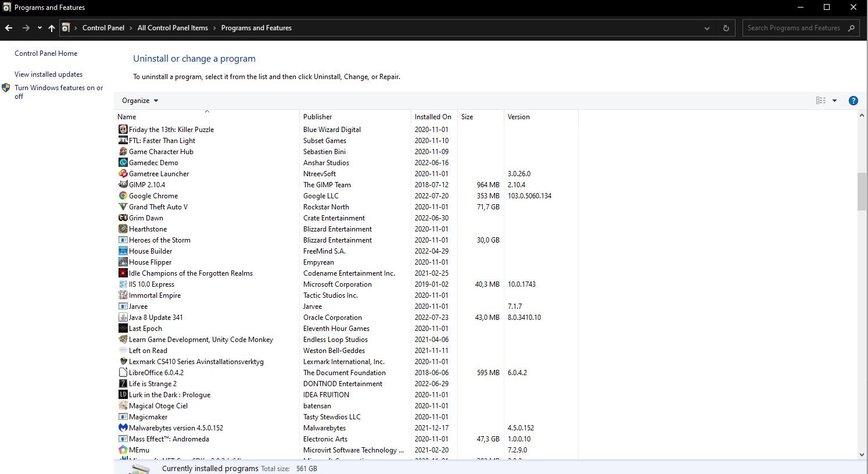Click the change your view icon
This screenshot has width=868, height=474.
click(x=821, y=101)
